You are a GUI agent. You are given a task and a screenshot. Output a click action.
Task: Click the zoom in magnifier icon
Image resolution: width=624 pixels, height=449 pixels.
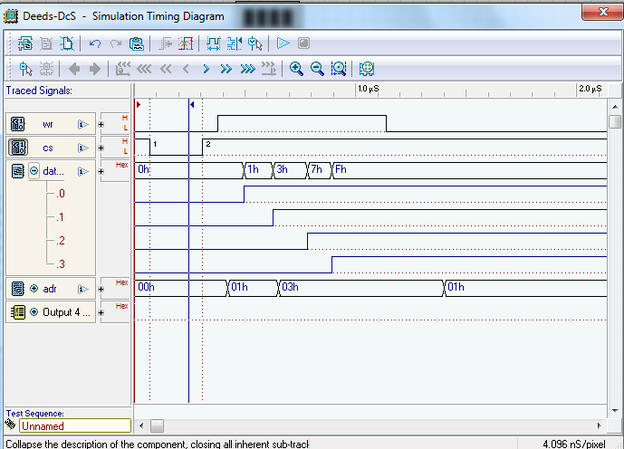click(x=296, y=69)
